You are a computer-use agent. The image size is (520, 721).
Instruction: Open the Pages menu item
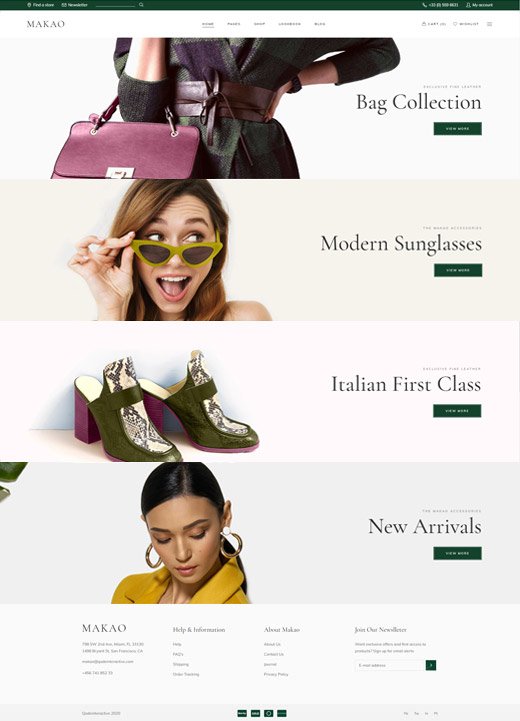(234, 24)
